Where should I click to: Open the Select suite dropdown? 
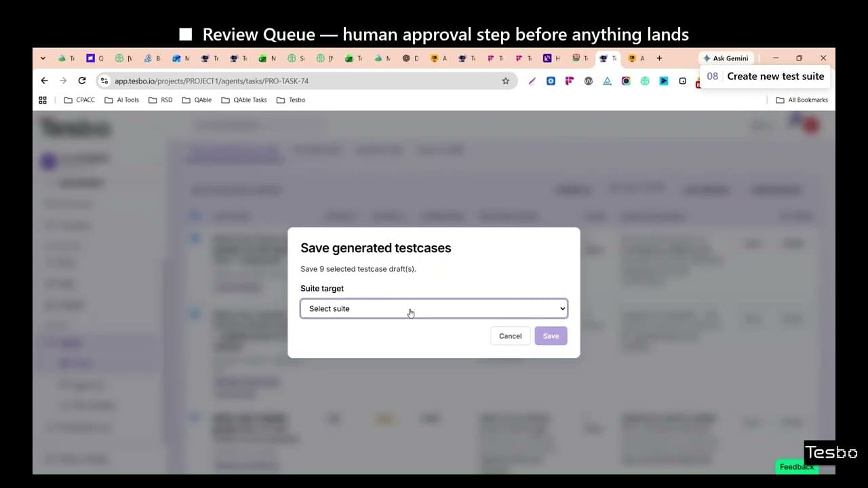(x=434, y=308)
